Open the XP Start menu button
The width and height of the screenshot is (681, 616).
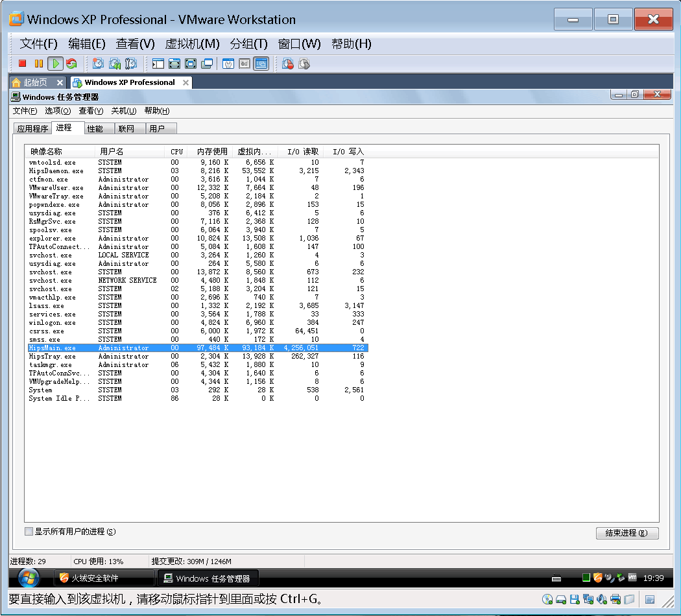coord(29,578)
